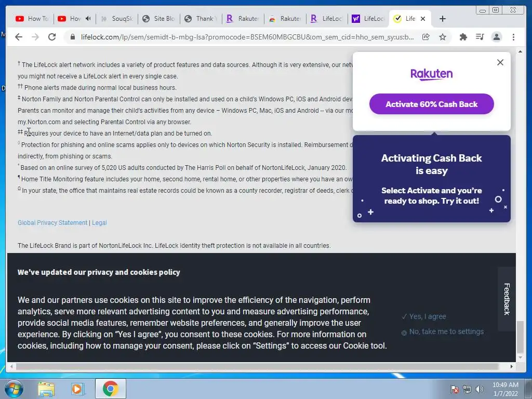Screen dimensions: 532x399
Task: Open the media control icon
Action: coord(480,37)
